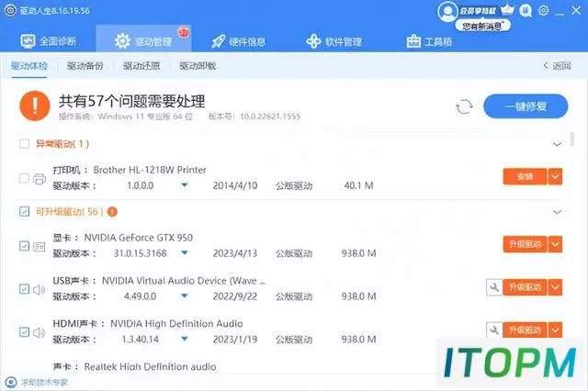Open printer driver version 1.0.0.0 dropdown
Image resolution: width=588 pixels, height=391 pixels.
pyautogui.click(x=185, y=185)
